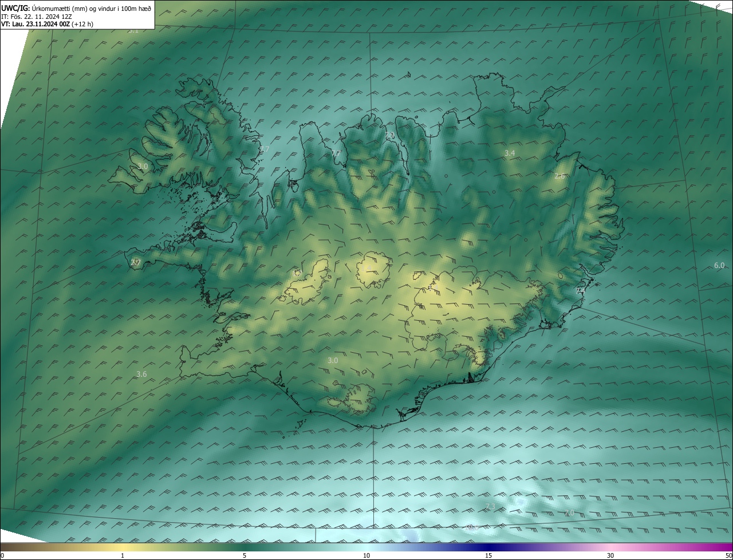The image size is (733, 560).
Task: Select the "VT: Lau. 23.11.2024 00Z (+12 h)" line
Action: pyautogui.click(x=48, y=24)
